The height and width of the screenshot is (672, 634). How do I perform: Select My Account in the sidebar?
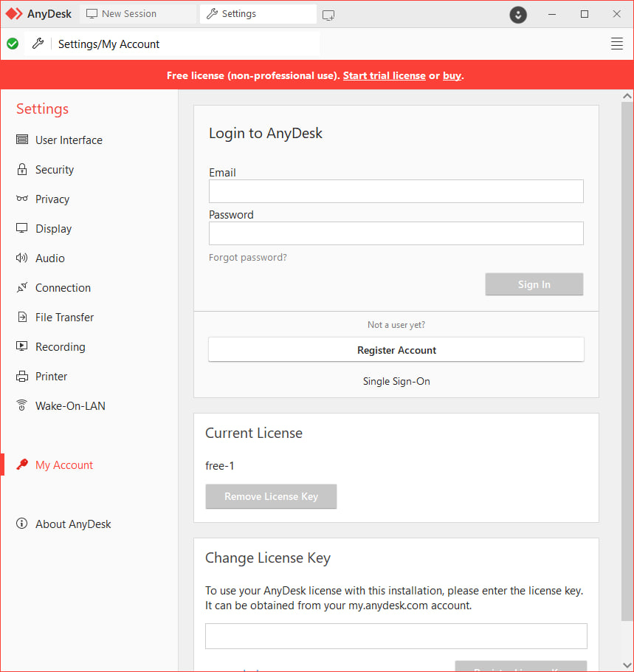click(x=63, y=465)
